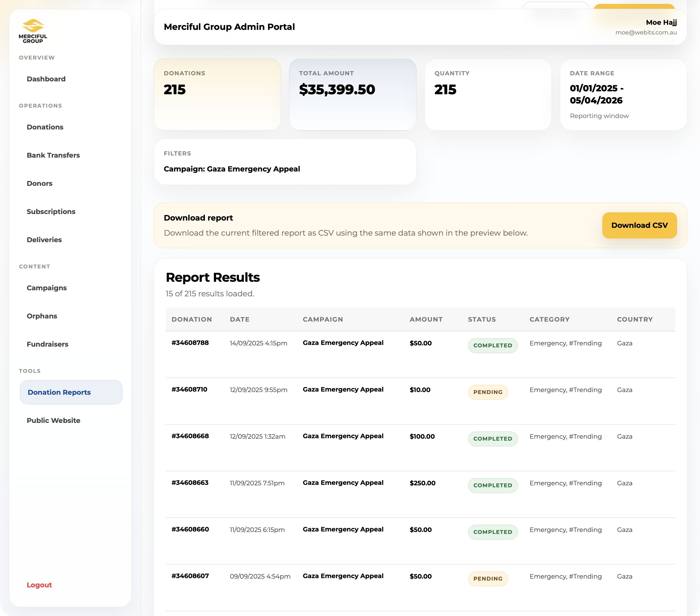Viewport: 700px width, 616px height.
Task: Click the date 12/09/2025 1:32am
Action: pos(258,436)
